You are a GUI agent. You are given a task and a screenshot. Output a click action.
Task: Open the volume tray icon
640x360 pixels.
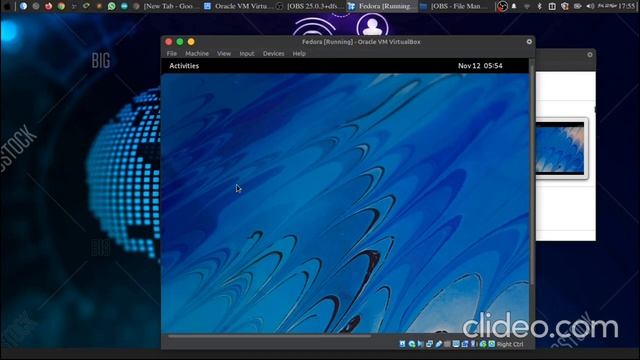(590, 6)
